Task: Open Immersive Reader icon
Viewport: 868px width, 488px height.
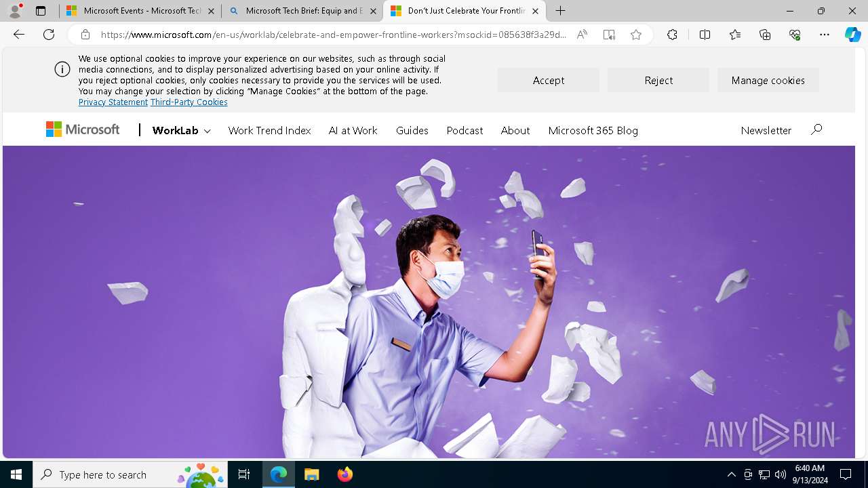Action: pyautogui.click(x=609, y=35)
